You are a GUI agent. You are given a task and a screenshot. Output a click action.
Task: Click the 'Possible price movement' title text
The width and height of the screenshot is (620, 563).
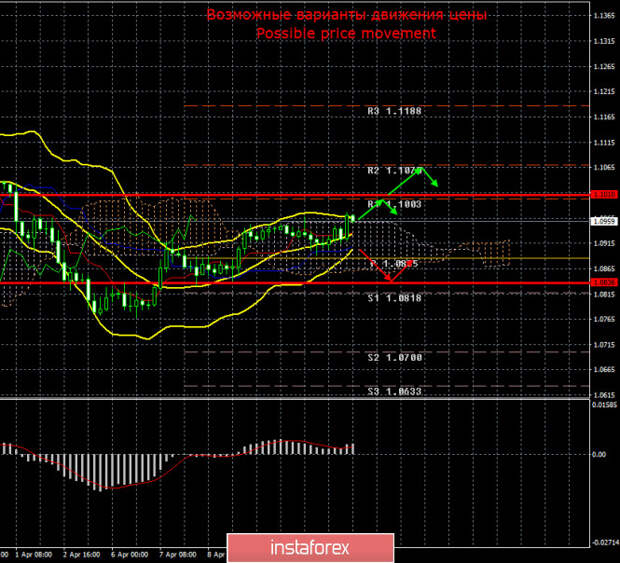345,33
